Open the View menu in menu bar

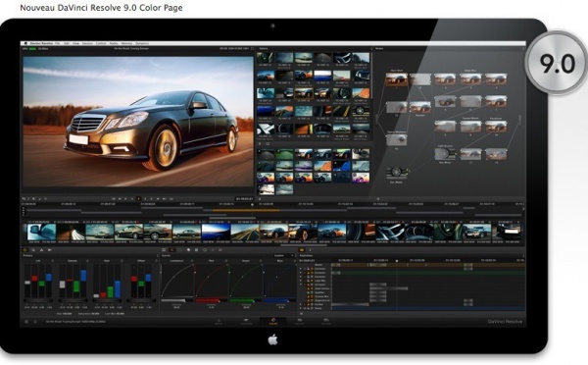pos(76,43)
